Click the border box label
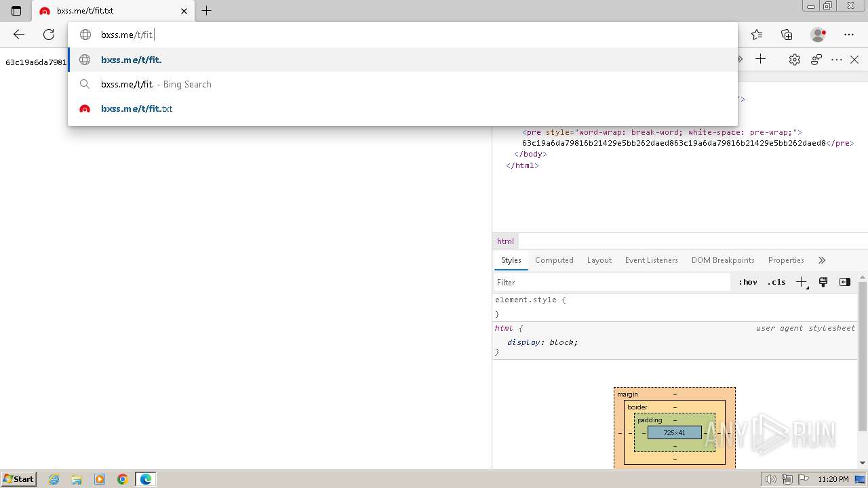 637,407
